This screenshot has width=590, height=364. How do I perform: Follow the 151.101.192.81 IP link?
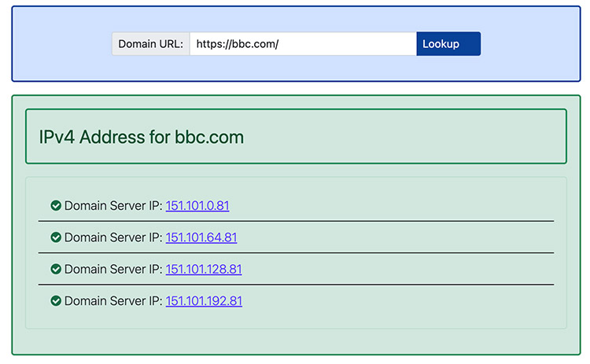click(x=204, y=300)
